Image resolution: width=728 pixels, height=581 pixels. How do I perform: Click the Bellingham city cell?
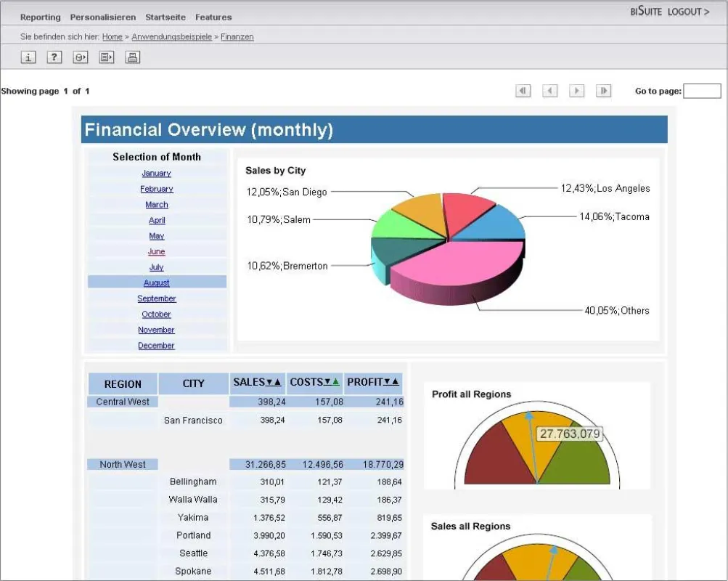click(193, 482)
